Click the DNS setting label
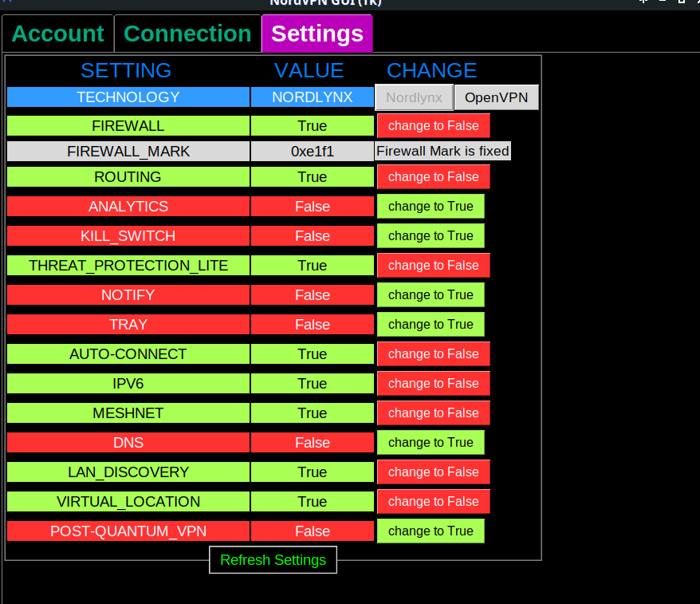The height and width of the screenshot is (604, 700). (x=128, y=442)
